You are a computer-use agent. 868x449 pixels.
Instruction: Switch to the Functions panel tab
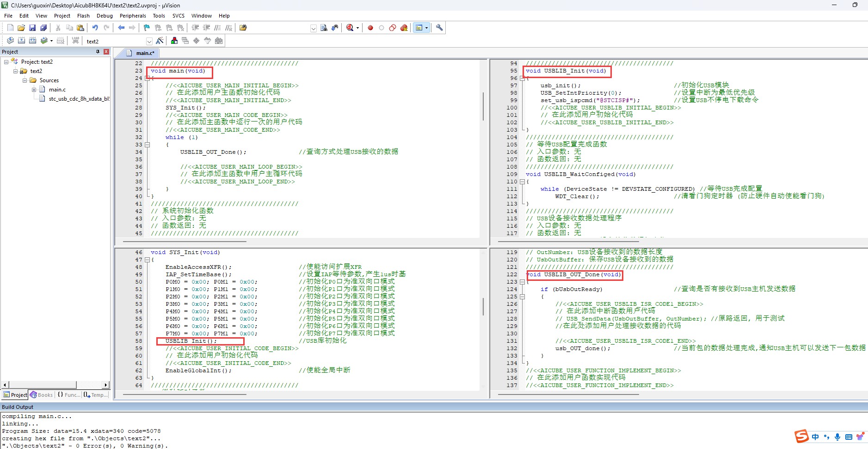[x=68, y=395]
